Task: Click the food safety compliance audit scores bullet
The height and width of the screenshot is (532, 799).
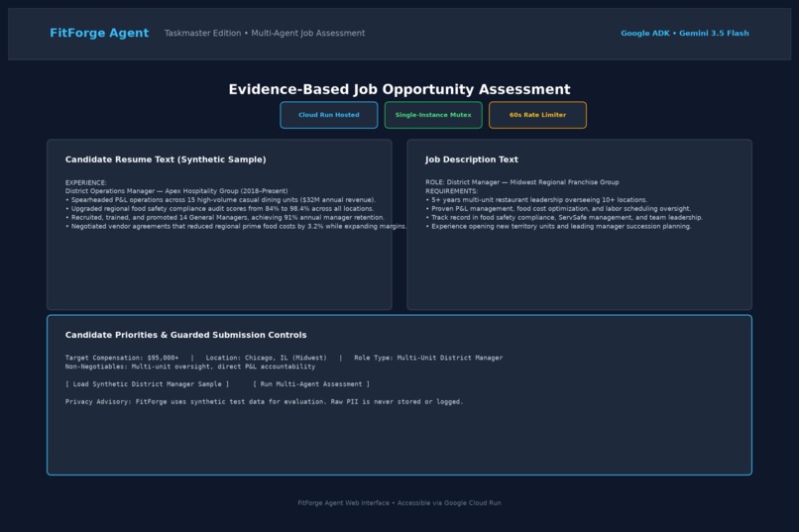Action: (x=220, y=209)
